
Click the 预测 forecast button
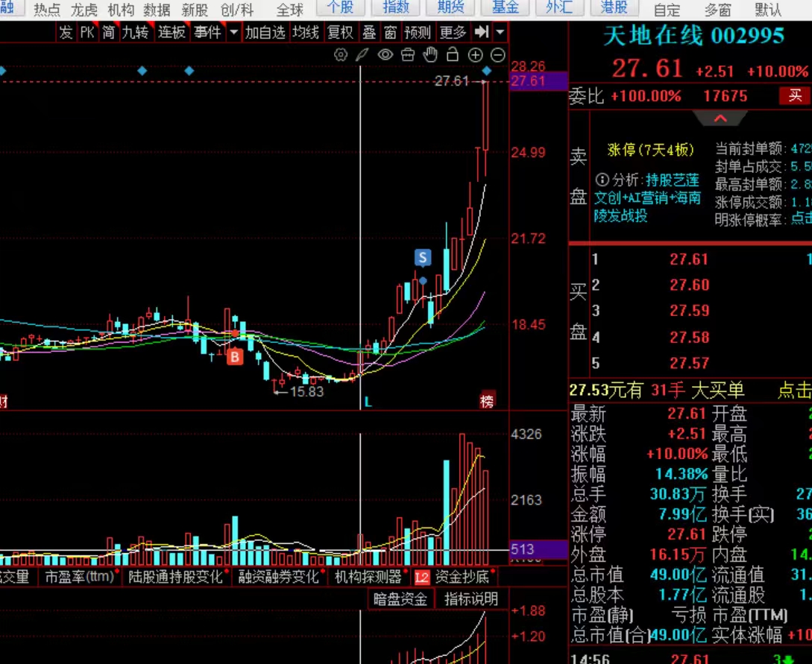(418, 32)
